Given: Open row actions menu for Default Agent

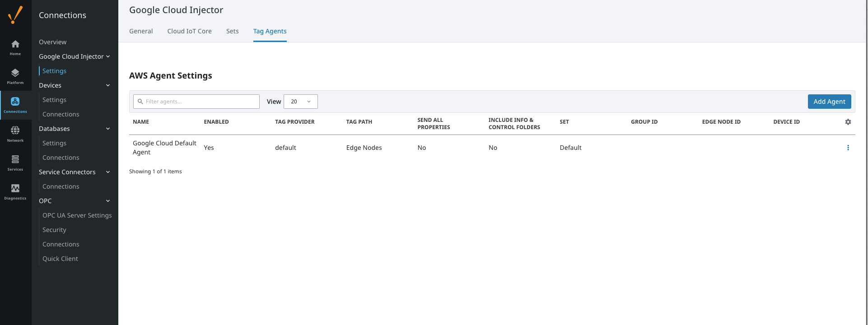Looking at the screenshot, I should tap(848, 148).
